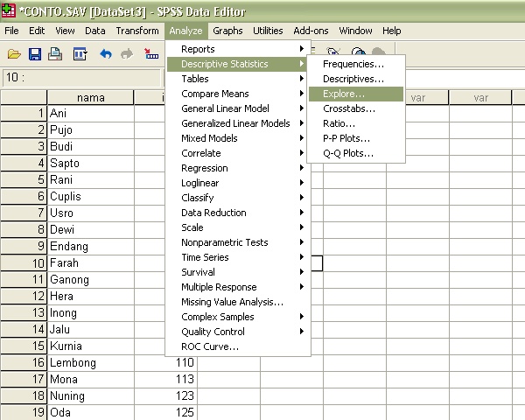This screenshot has height=420, width=525.
Task: Expand the Data Reduction submenu
Action: (x=238, y=213)
